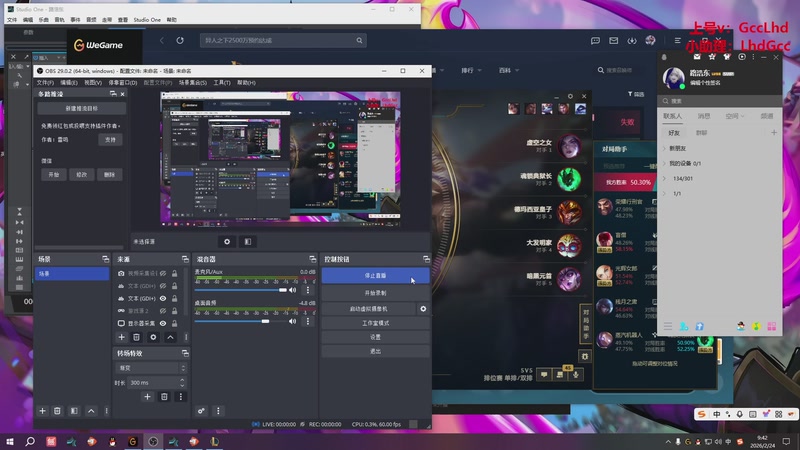Open 停靠窗口(D) menu in OBS
Image resolution: width=800 pixels, height=450 pixels.
pyautogui.click(x=122, y=83)
